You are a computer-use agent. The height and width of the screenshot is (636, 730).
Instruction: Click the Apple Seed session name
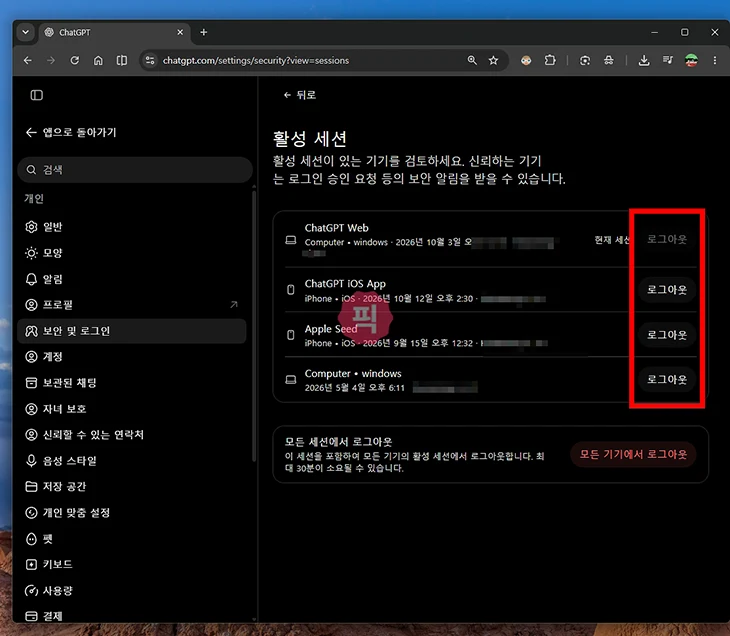[x=331, y=329]
